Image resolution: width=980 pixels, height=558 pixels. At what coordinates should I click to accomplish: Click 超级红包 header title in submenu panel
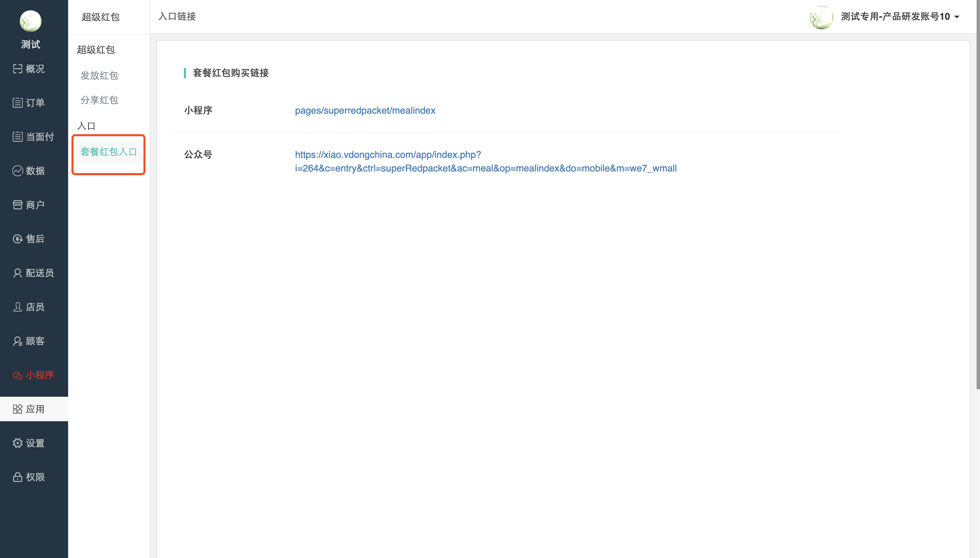(x=100, y=17)
